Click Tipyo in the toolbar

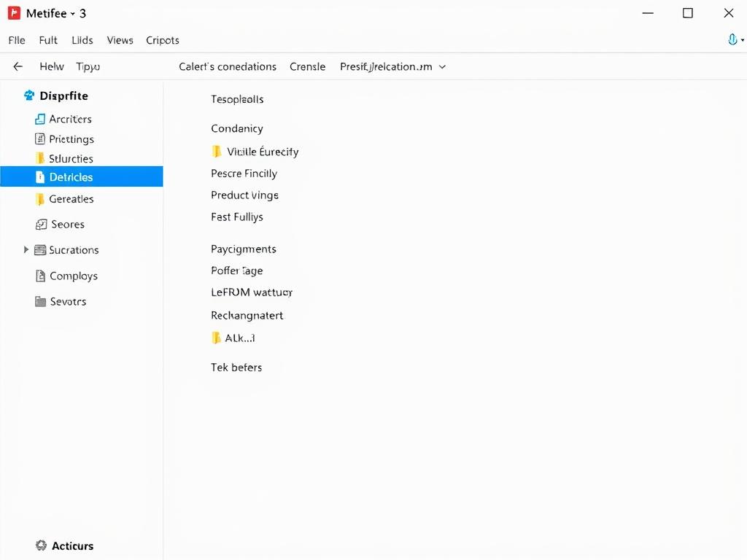pyautogui.click(x=88, y=66)
